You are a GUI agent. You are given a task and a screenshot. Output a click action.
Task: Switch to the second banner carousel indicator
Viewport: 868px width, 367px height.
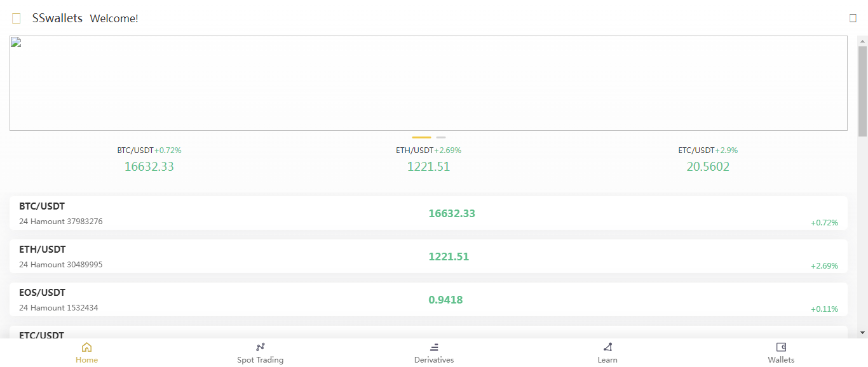tap(441, 137)
